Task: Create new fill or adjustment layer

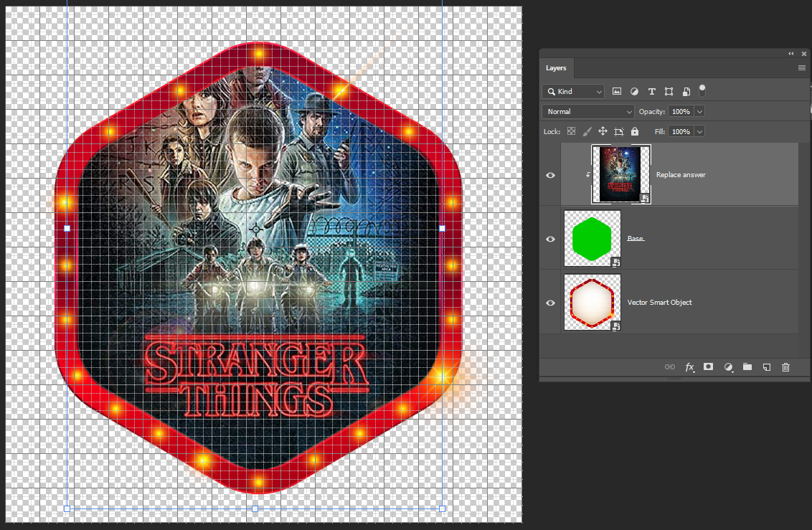Action: [728, 367]
